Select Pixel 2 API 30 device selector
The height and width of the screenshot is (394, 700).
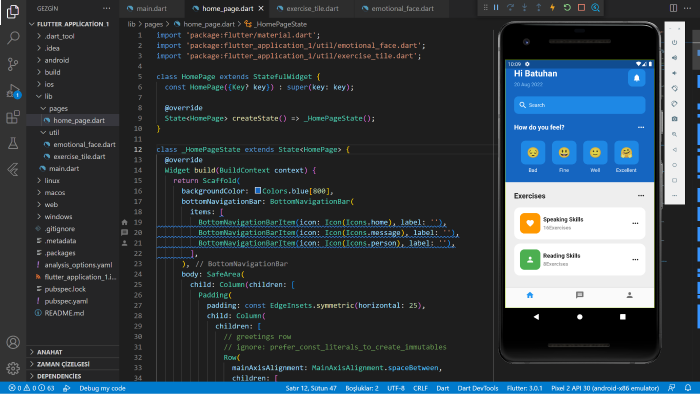605,388
